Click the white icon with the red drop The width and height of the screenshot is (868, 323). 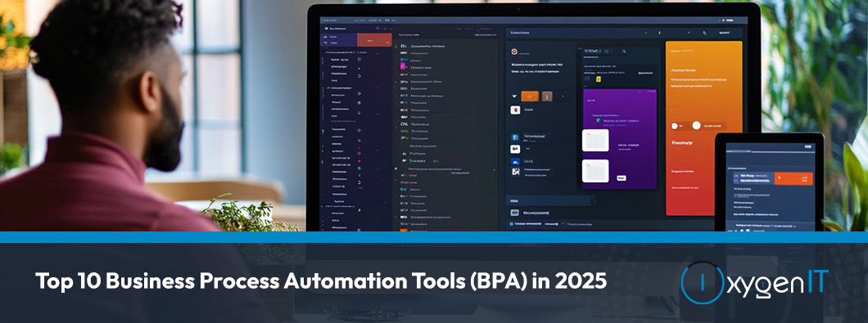pyautogui.click(x=515, y=110)
